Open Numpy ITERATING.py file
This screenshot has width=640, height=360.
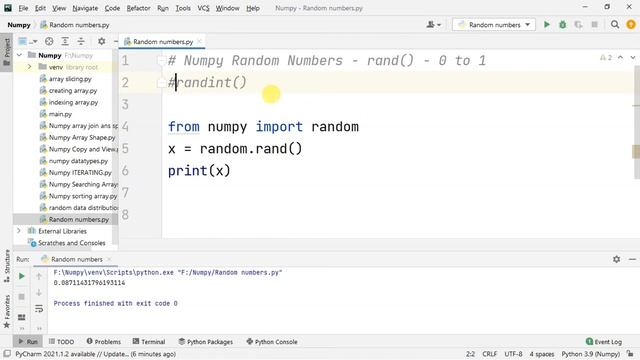click(80, 173)
